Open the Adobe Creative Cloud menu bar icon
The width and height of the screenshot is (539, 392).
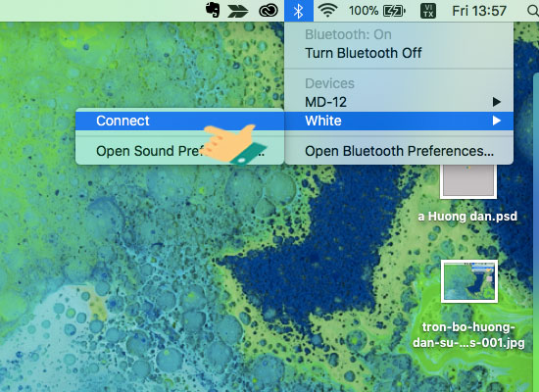(x=269, y=11)
